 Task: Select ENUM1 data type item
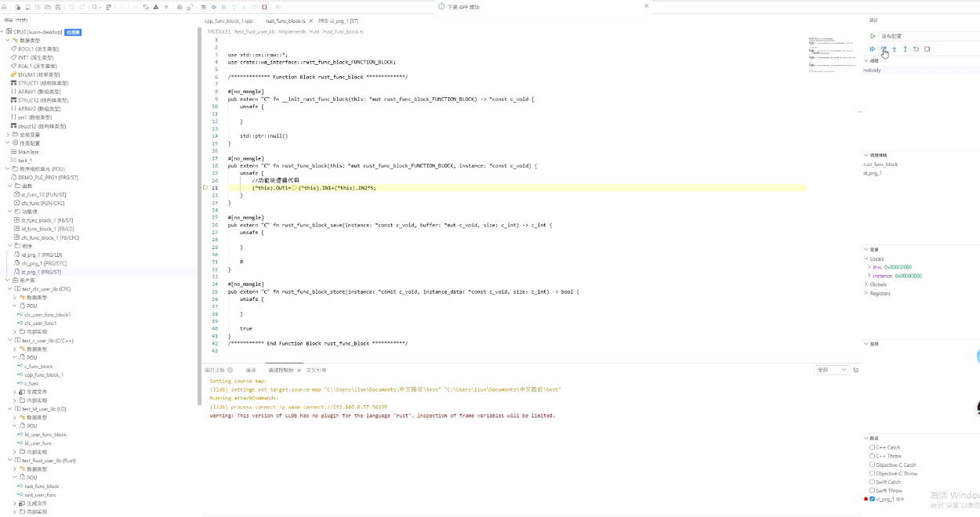[x=38, y=74]
